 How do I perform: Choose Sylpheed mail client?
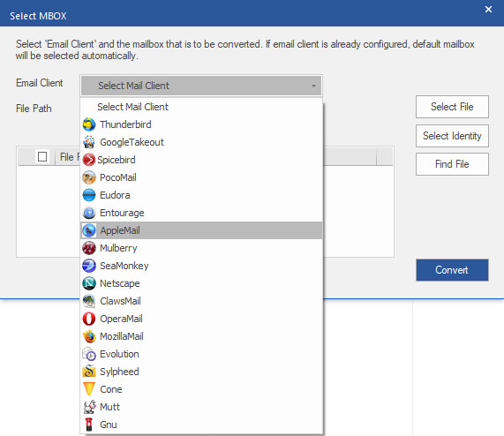click(x=201, y=372)
